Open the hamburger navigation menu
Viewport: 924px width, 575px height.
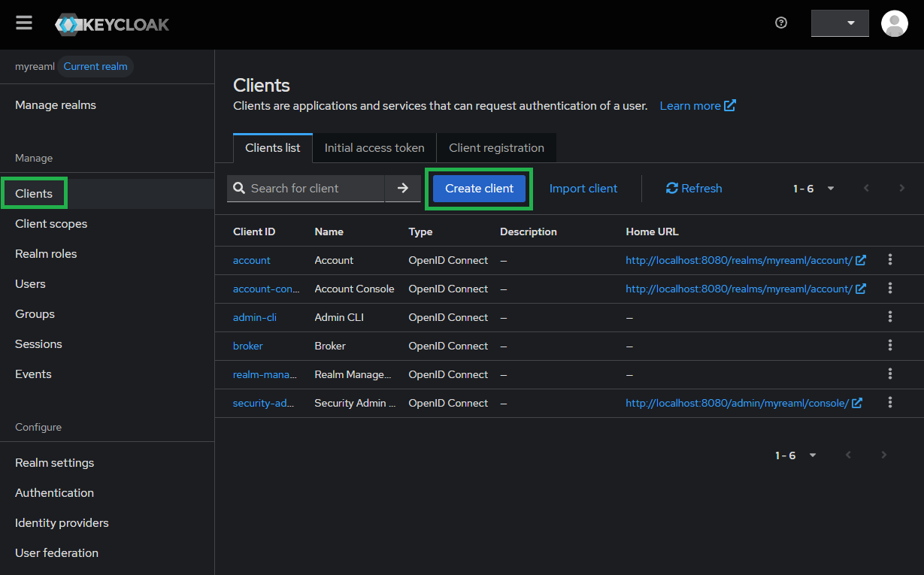24,23
